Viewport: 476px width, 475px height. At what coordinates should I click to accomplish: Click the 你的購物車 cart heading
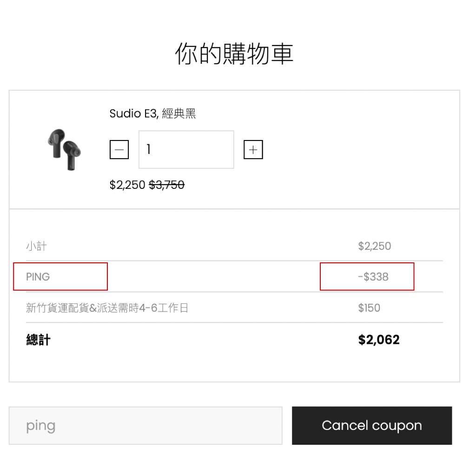click(x=234, y=54)
